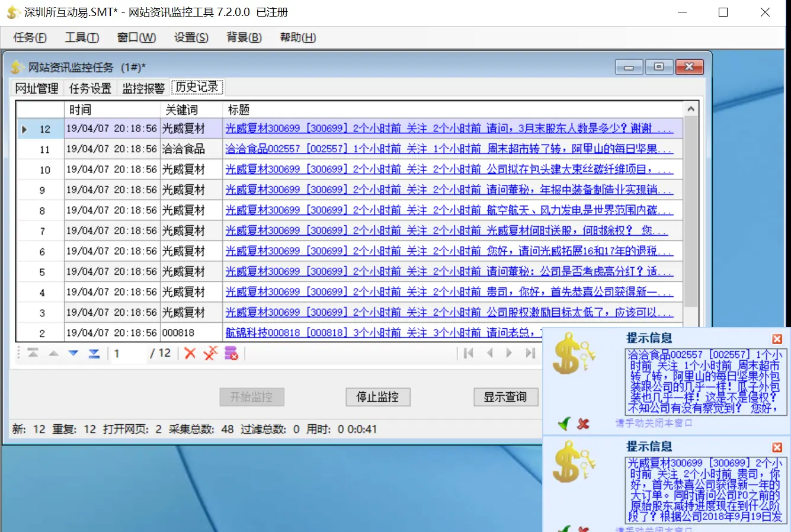
Task: Click the 显示查询 button
Action: 505,397
